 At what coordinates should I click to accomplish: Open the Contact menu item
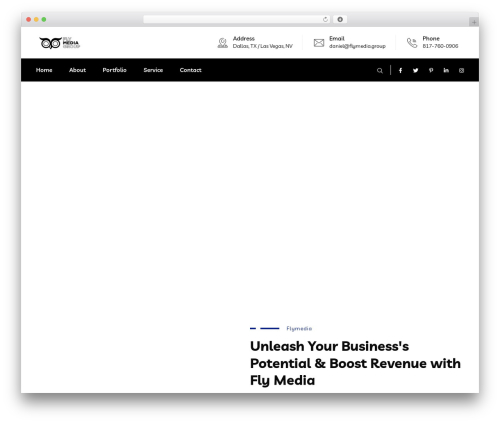(190, 70)
